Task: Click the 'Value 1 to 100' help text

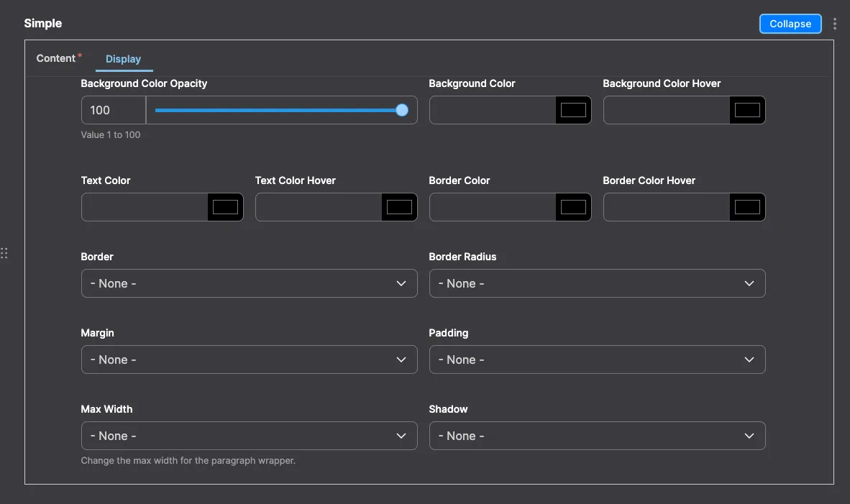Action: pyautogui.click(x=111, y=135)
